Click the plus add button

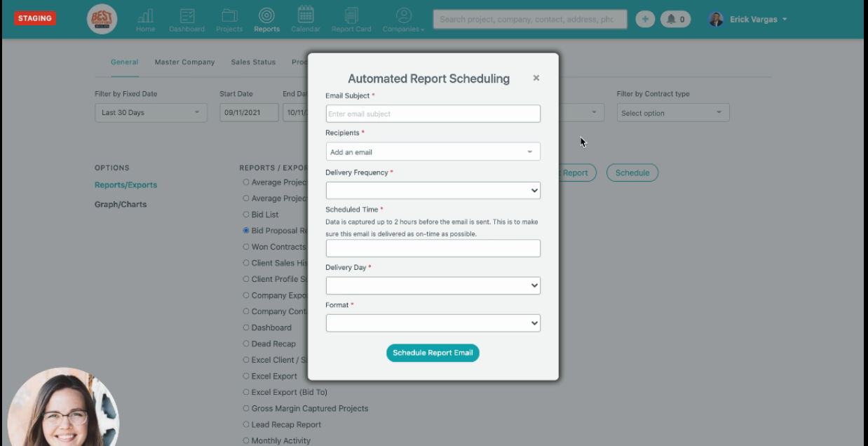[645, 19]
